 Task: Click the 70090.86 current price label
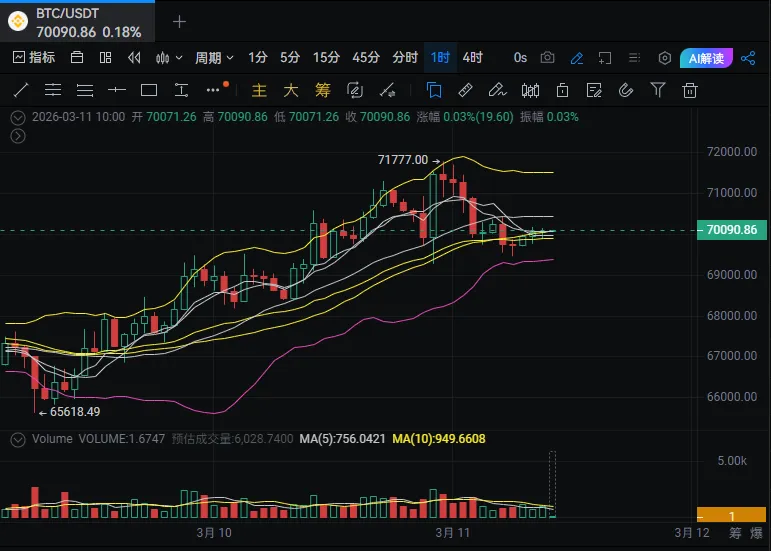point(732,230)
